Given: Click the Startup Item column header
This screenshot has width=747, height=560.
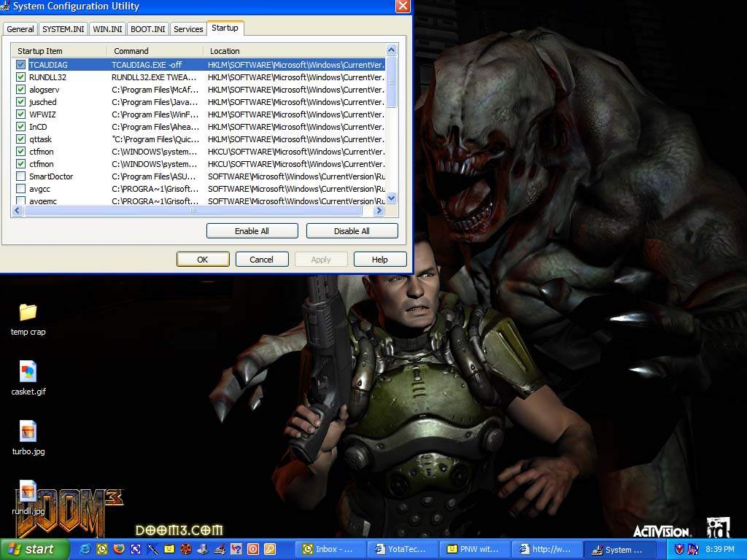Looking at the screenshot, I should [58, 51].
